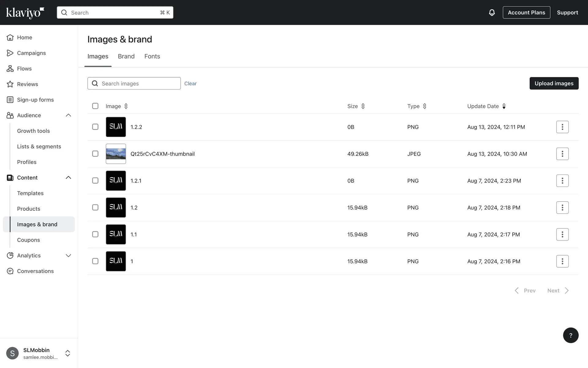Image resolution: width=588 pixels, height=368 pixels.
Task: Expand the Analytics section chevron
Action: (x=68, y=255)
